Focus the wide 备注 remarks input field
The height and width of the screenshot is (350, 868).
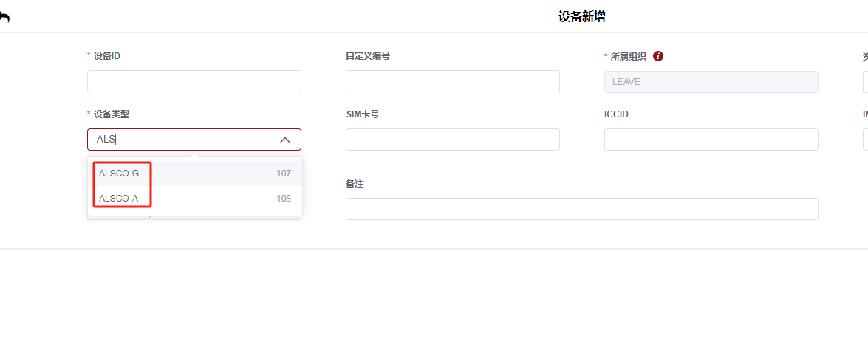pyautogui.click(x=581, y=209)
